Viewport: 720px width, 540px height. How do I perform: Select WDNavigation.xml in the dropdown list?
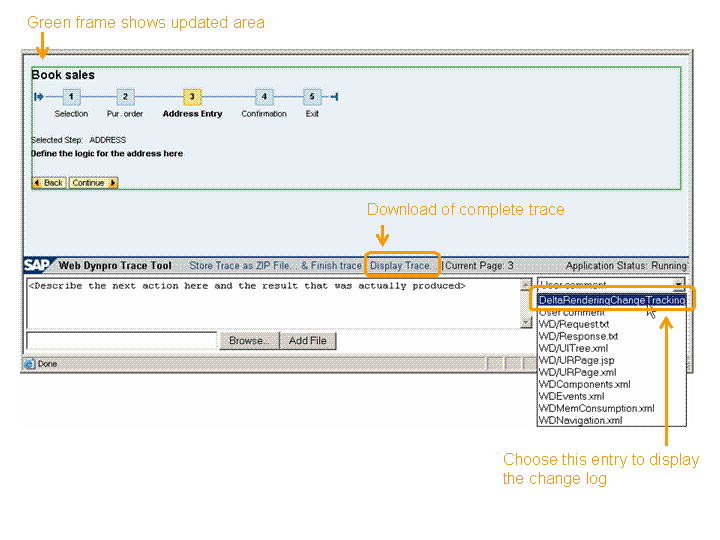tap(580, 420)
